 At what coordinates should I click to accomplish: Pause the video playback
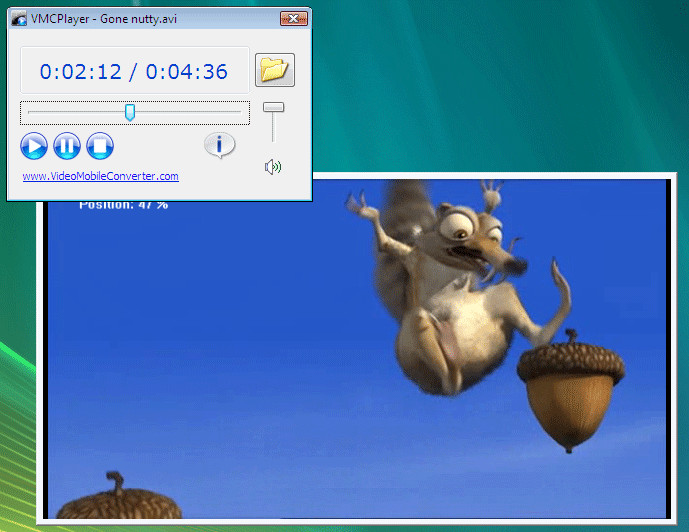point(67,146)
